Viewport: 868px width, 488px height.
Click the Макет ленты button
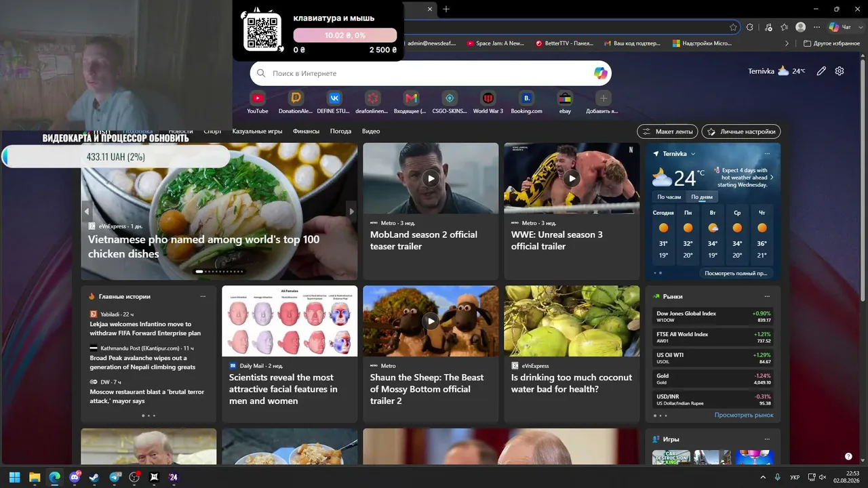point(667,131)
